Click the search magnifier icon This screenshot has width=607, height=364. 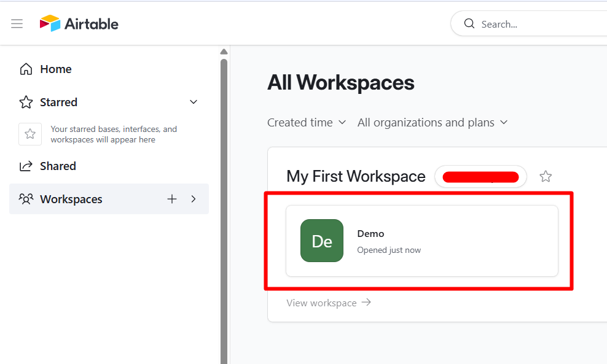point(469,23)
